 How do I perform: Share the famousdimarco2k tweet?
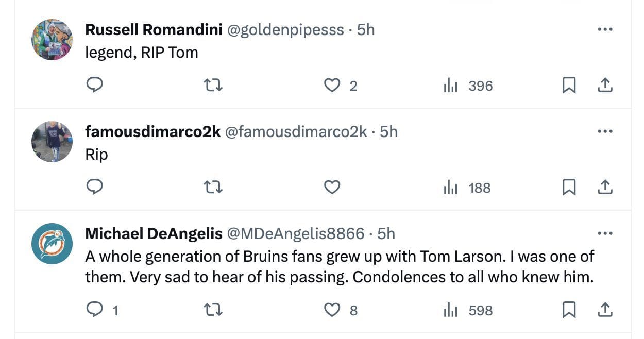(x=605, y=187)
